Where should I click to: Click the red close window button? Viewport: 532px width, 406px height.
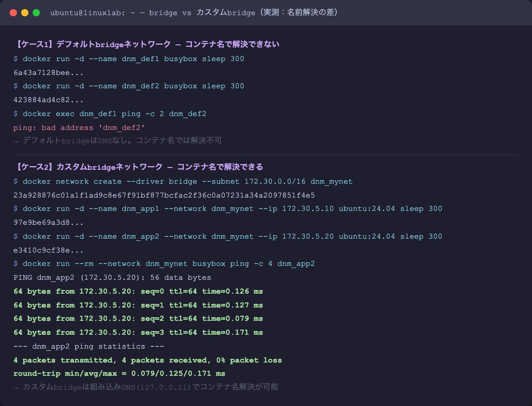pos(13,13)
